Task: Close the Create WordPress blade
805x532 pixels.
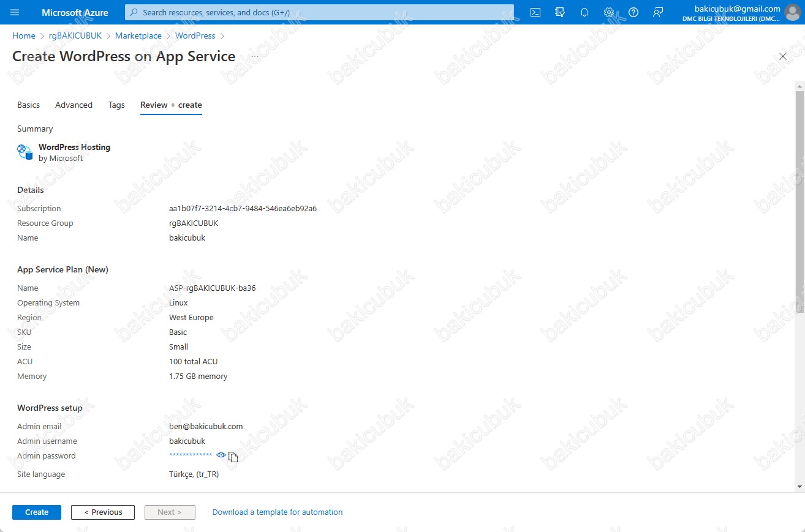Action: click(782, 56)
